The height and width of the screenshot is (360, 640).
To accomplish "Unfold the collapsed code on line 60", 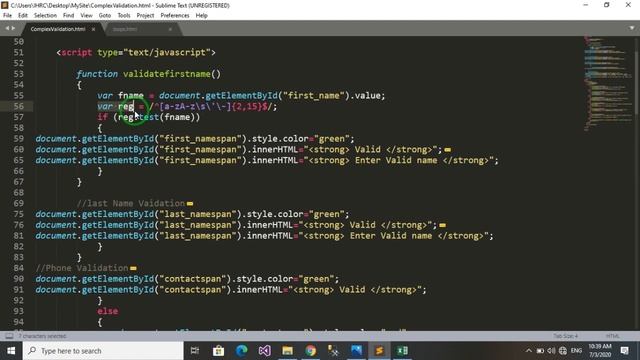I will [x=448, y=150].
